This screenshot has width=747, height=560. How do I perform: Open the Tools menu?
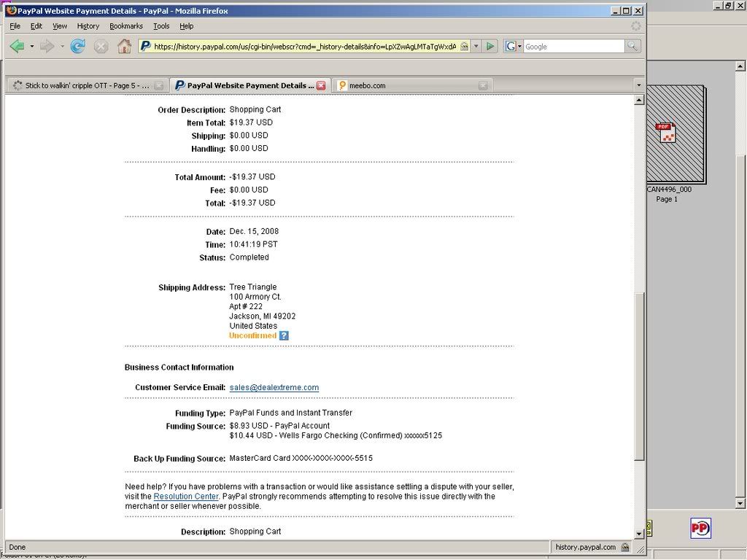(x=161, y=26)
